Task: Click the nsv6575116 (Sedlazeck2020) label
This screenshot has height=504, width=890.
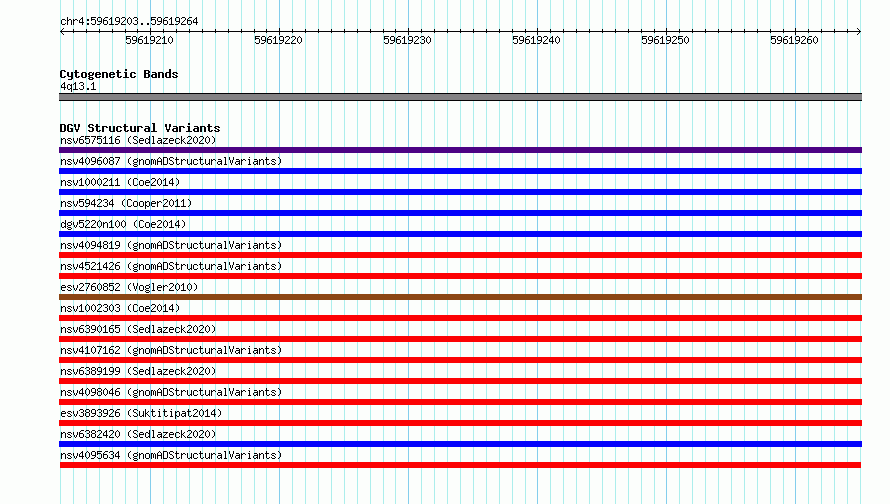Action: click(138, 140)
